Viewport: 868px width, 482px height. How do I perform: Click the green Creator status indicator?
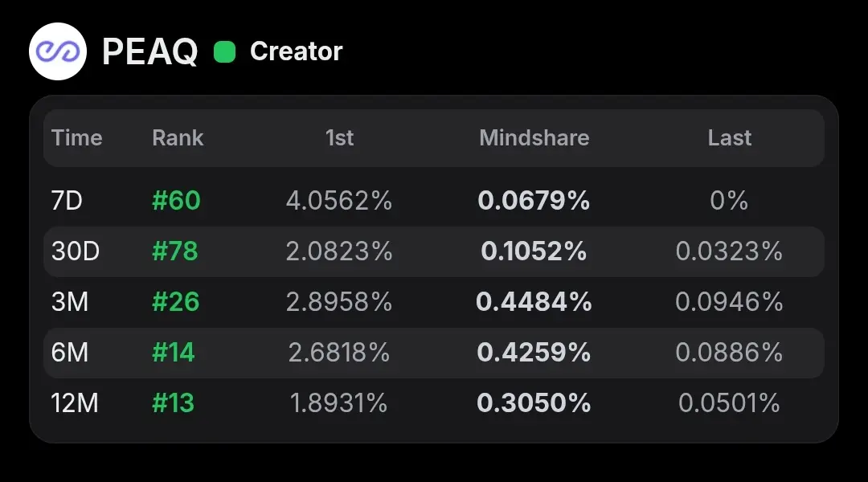tap(225, 52)
